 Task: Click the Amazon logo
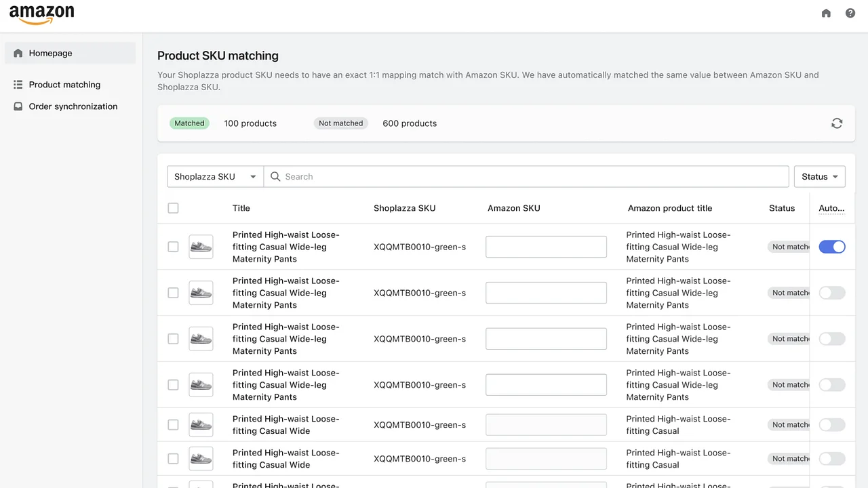coord(42,15)
